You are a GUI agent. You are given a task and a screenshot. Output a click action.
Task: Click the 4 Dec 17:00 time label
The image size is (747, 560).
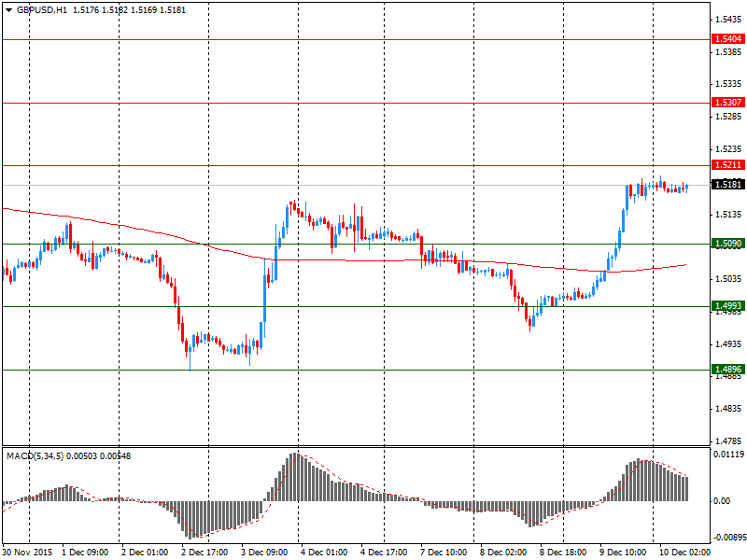point(384,553)
